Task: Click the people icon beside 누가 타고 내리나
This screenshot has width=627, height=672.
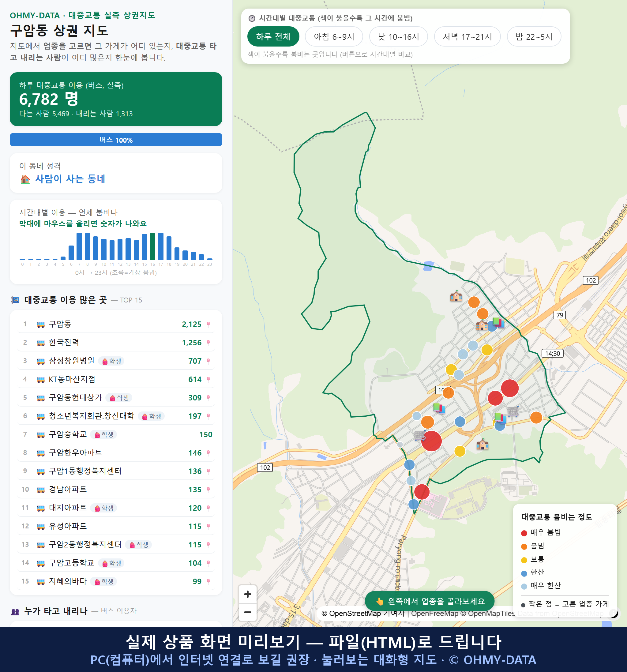Action: [x=16, y=611]
